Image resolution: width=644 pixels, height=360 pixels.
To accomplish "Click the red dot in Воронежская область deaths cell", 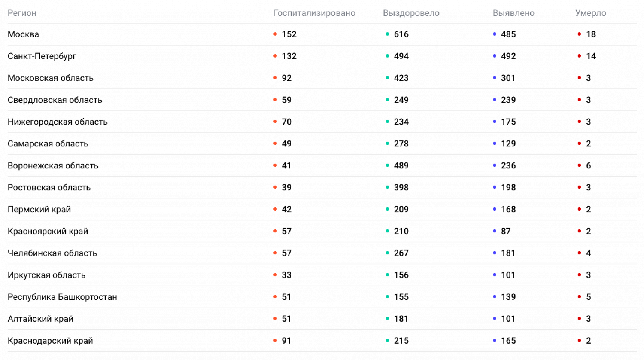I will [579, 165].
